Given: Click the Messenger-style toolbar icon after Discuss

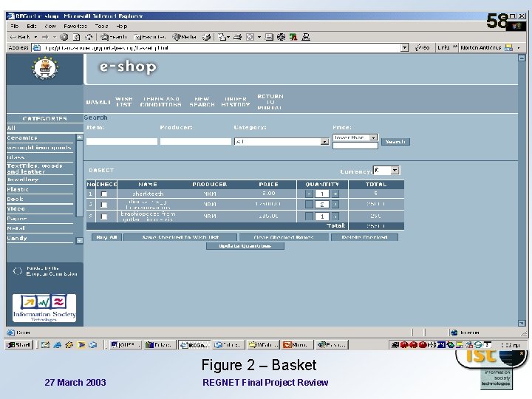Looking at the screenshot, I should pyautogui.click(x=281, y=37).
